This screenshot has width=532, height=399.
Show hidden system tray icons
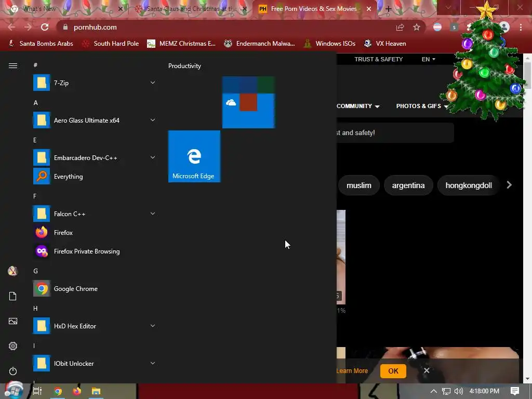[434, 391]
